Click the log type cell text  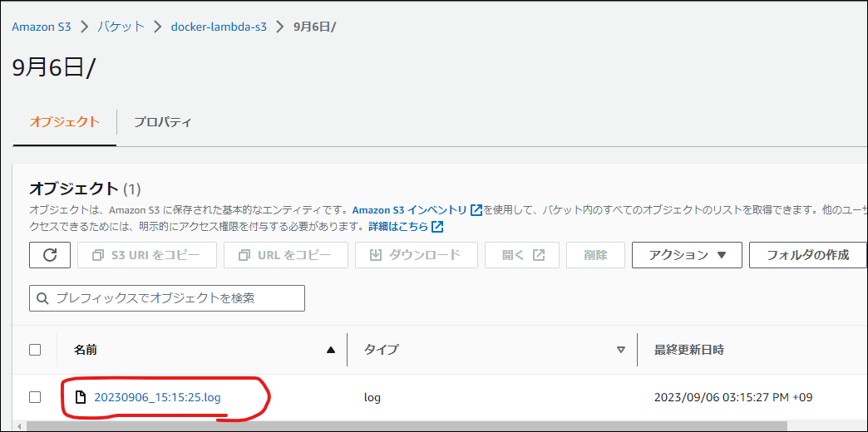point(372,397)
